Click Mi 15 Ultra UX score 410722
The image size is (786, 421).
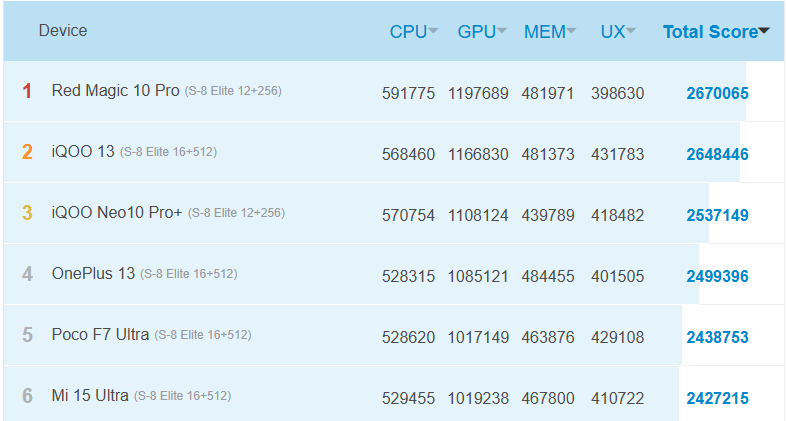(618, 398)
